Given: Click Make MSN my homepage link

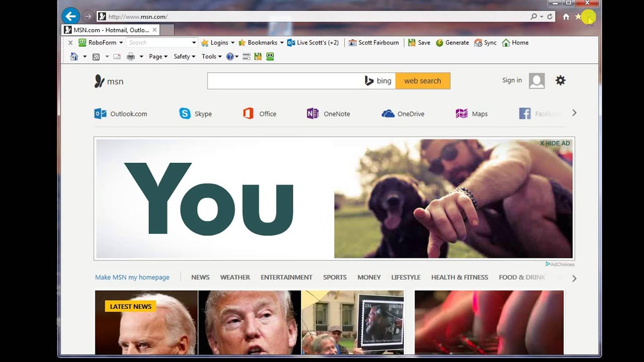Looking at the screenshot, I should (132, 277).
